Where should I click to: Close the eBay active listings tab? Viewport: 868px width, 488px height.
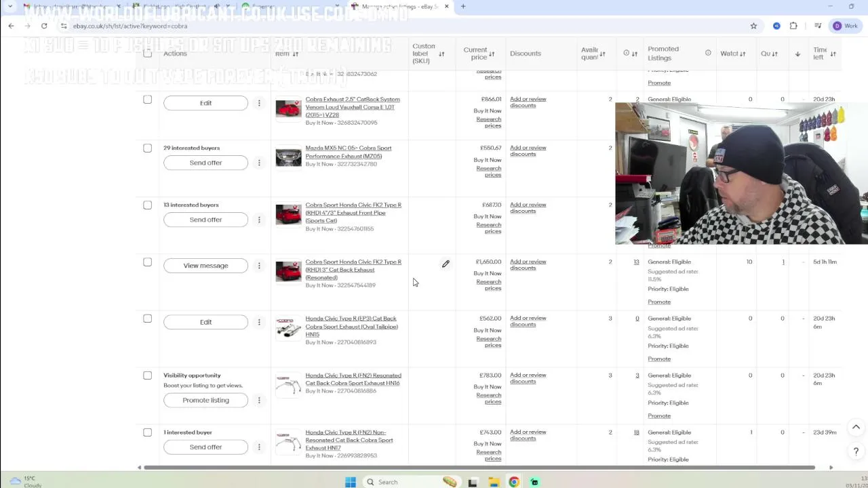click(446, 7)
